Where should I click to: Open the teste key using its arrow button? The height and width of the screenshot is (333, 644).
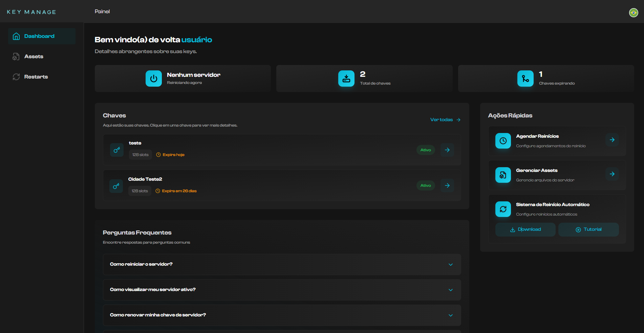tap(447, 150)
